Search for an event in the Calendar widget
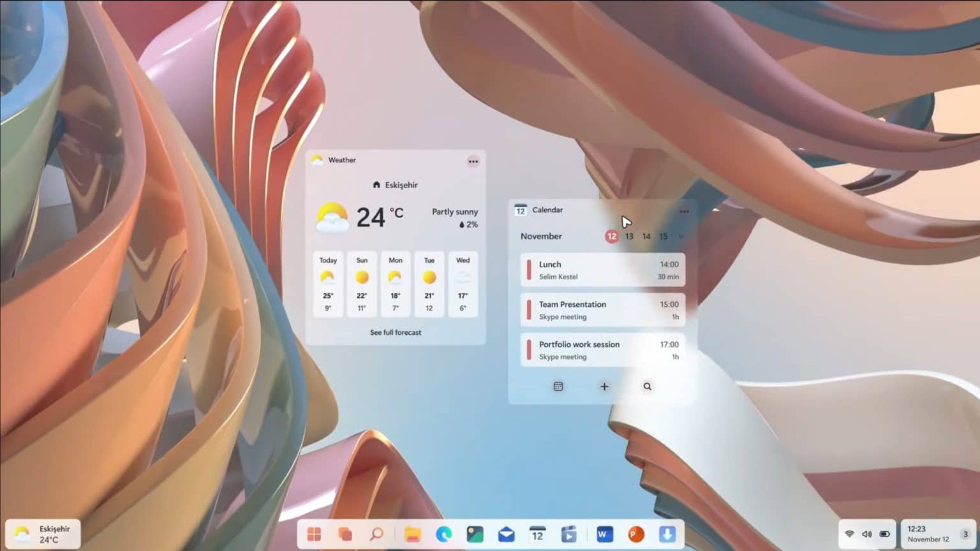Image resolution: width=980 pixels, height=551 pixels. point(647,386)
